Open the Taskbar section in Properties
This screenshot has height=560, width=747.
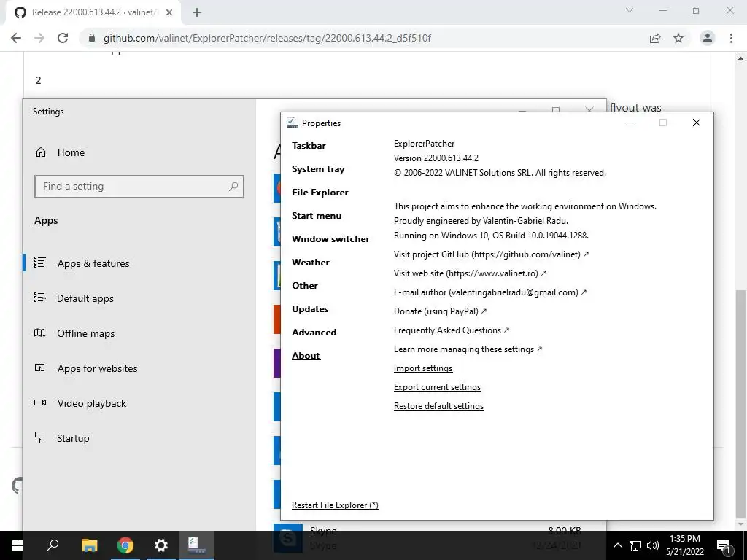(x=309, y=146)
